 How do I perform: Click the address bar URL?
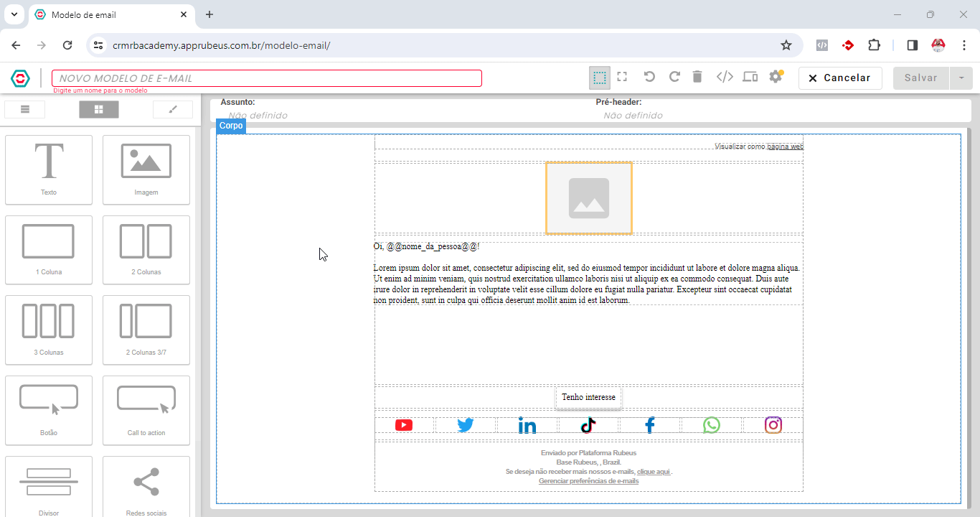(221, 45)
